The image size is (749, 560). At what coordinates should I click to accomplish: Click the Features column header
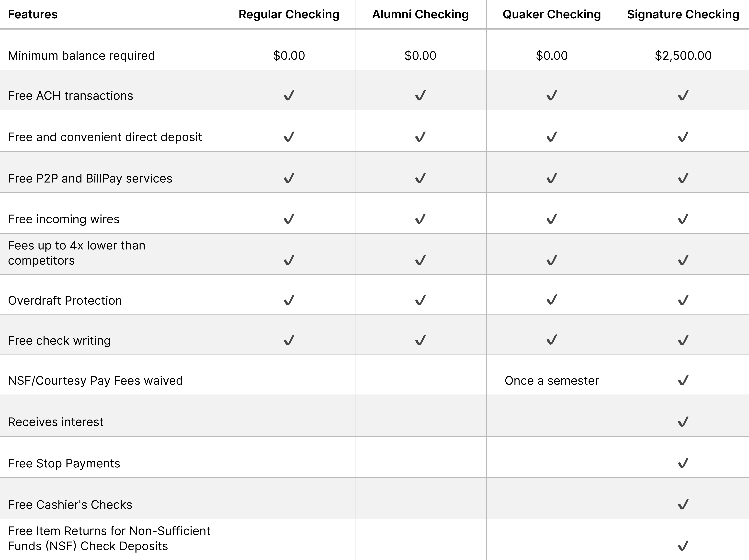pos(33,15)
